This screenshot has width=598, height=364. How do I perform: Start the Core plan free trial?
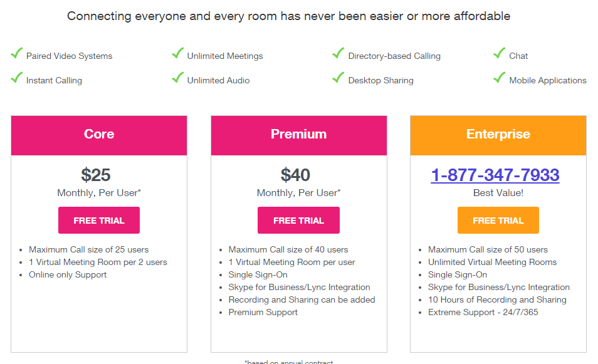[x=99, y=221]
